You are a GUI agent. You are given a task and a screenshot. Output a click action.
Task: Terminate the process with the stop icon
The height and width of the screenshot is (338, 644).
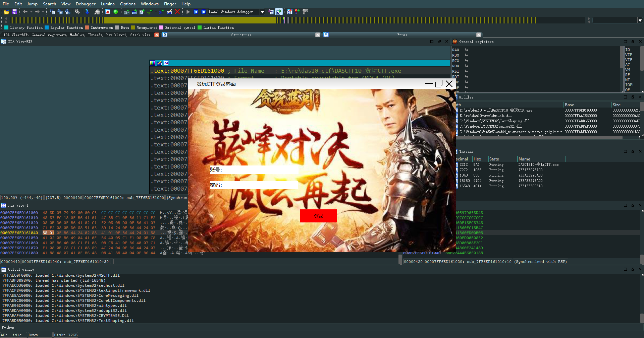(x=203, y=12)
